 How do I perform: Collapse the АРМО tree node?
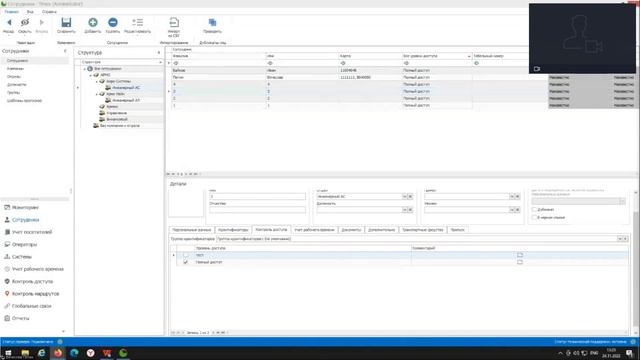tap(91, 75)
